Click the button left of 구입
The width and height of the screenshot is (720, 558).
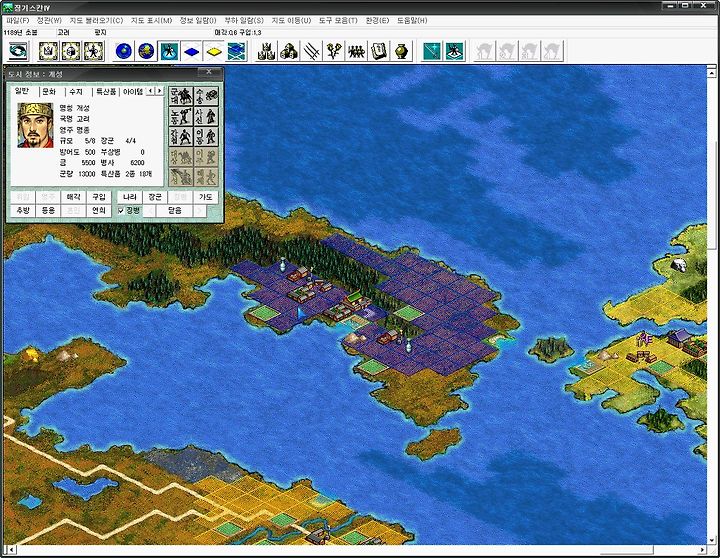(73, 197)
